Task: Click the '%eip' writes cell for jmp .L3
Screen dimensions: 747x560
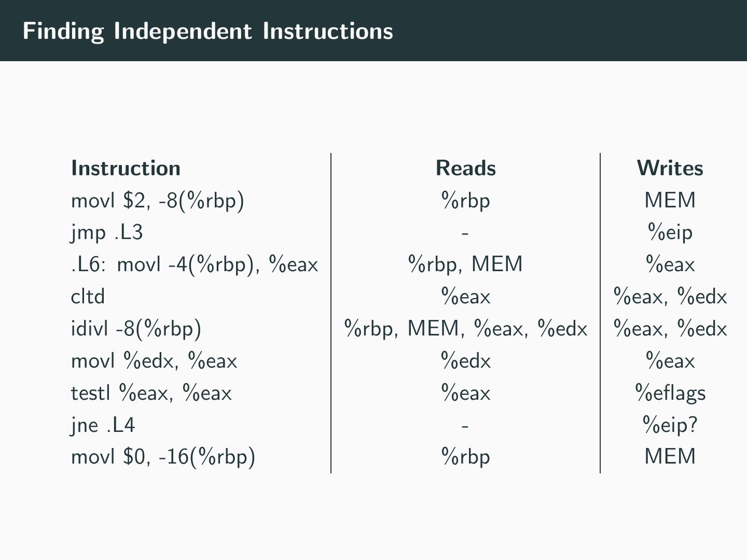Action: (670, 232)
